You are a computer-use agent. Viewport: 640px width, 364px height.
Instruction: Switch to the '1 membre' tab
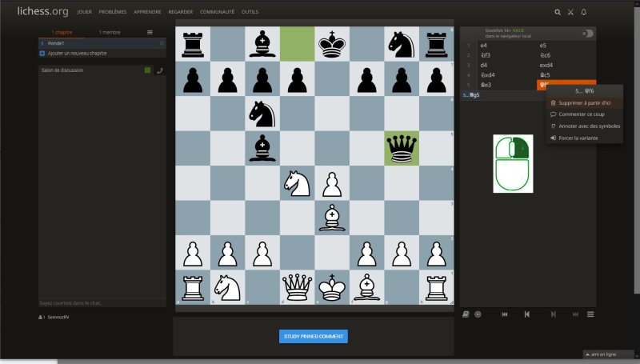coord(108,32)
